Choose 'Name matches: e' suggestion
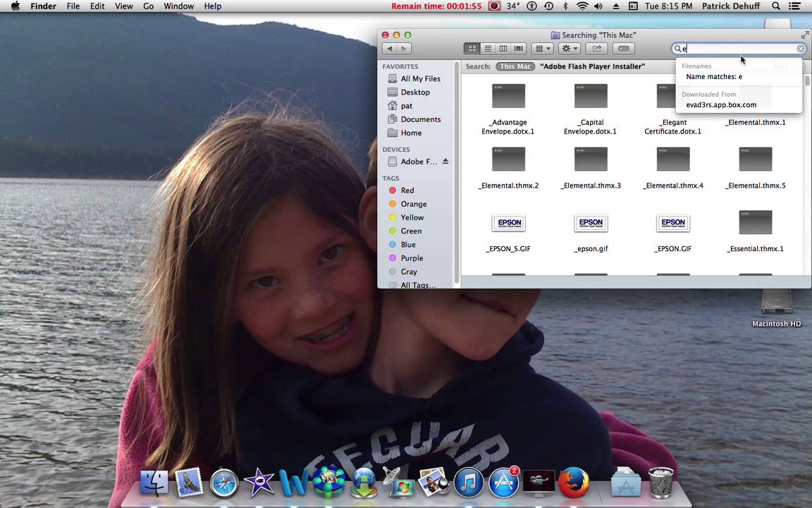 pos(713,77)
